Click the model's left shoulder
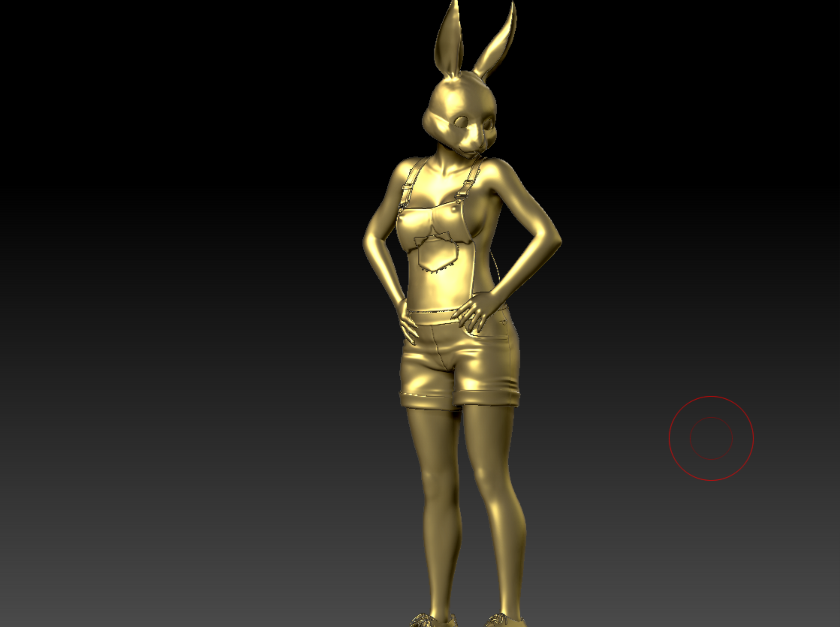The image size is (840, 627). tap(402, 168)
